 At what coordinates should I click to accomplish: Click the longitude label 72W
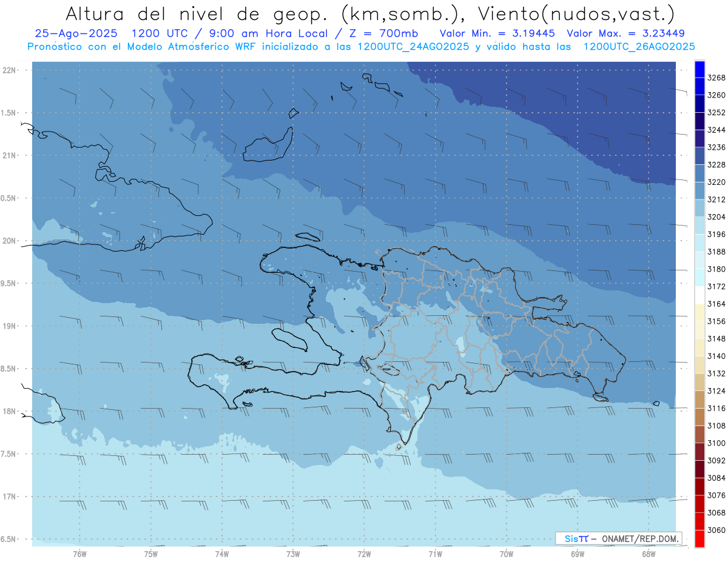click(x=364, y=554)
